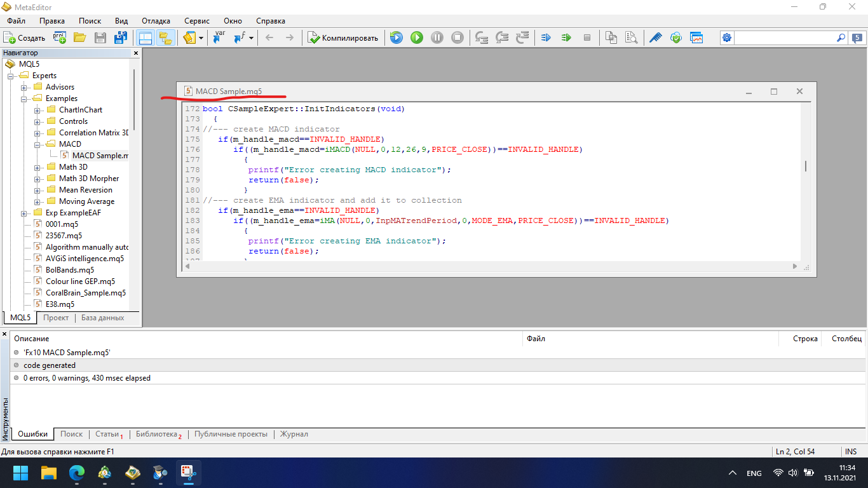
Task: Close the Навигатор panel
Action: coord(135,53)
